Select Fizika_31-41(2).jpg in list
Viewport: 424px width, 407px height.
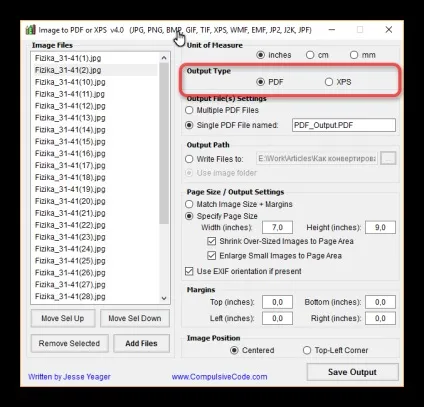click(95, 70)
